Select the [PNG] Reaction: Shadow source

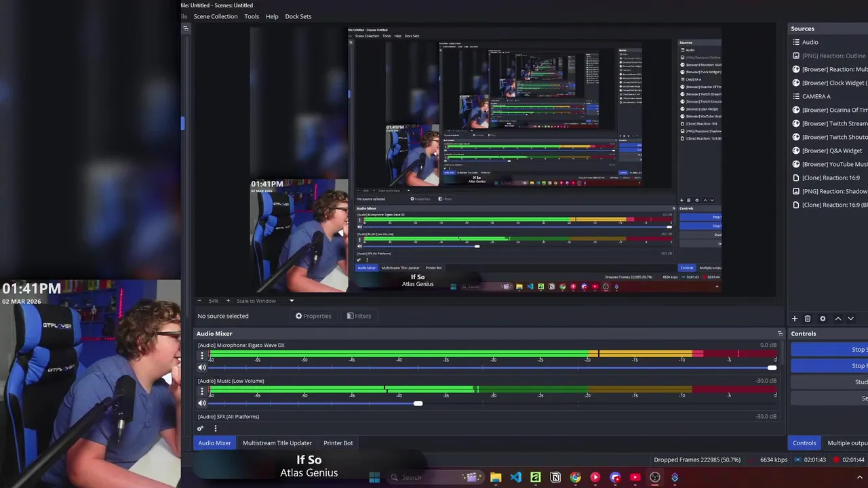829,191
